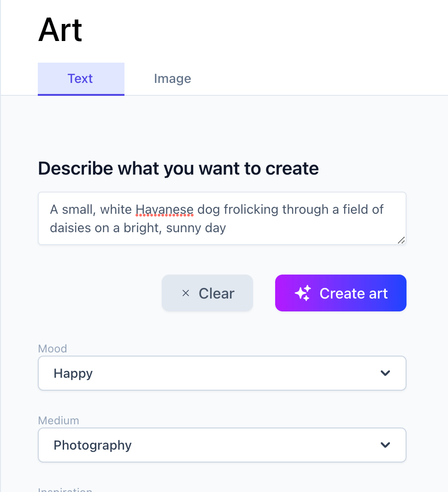Click the Medium dropdown chevron arrow
The height and width of the screenshot is (492, 448).
[385, 445]
